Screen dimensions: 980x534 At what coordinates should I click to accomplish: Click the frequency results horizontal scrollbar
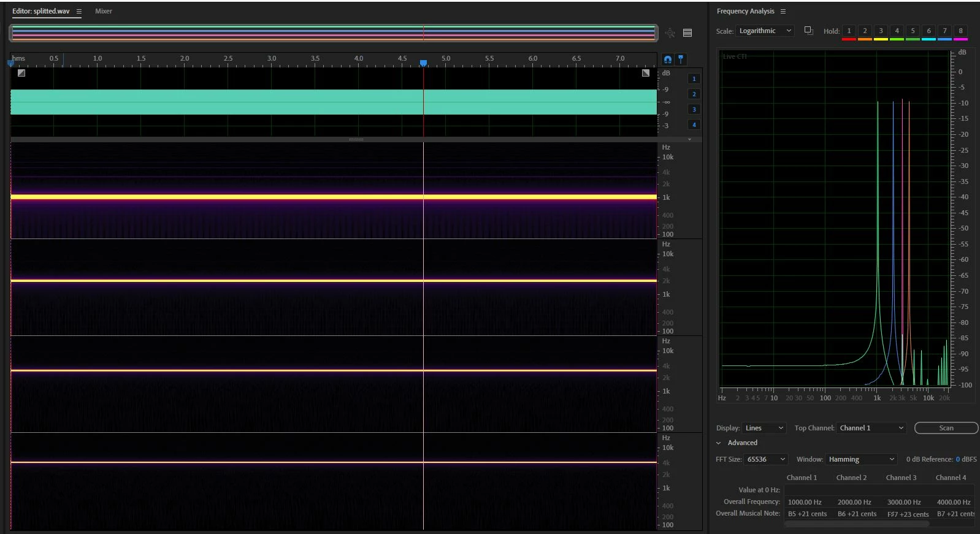(x=857, y=524)
